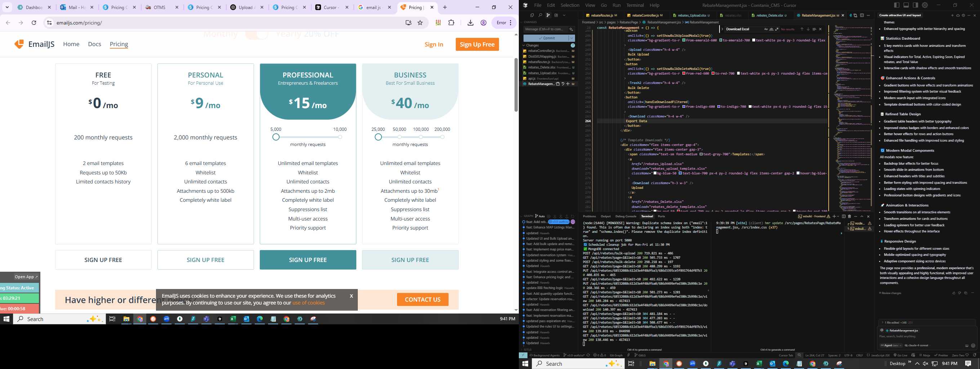Split the terminal in Cursor panel
This screenshot has width=980, height=369.
(844, 217)
